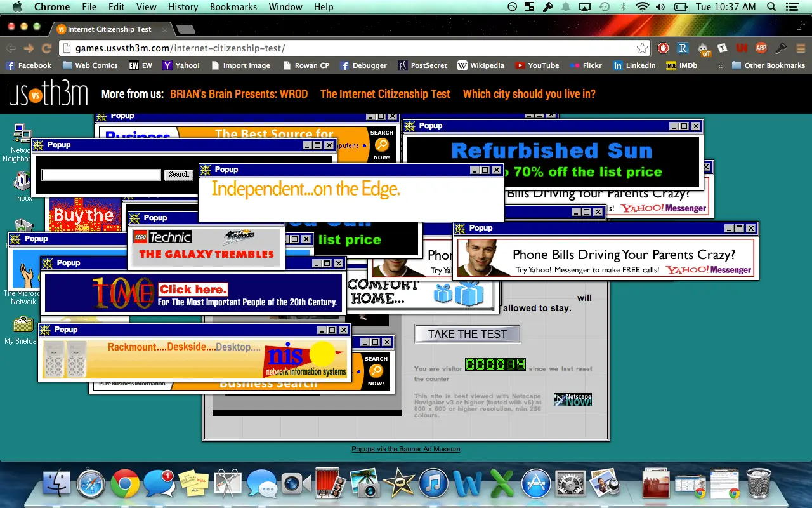Open the EW bookmark

pyautogui.click(x=140, y=65)
